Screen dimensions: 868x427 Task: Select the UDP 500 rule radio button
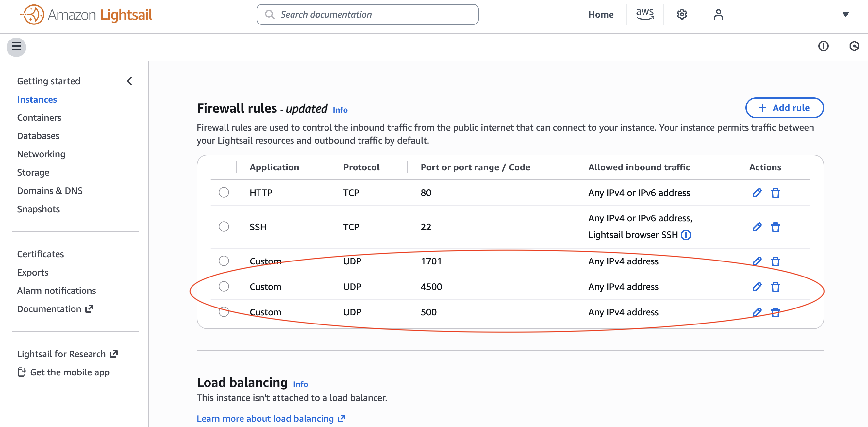pyautogui.click(x=224, y=312)
